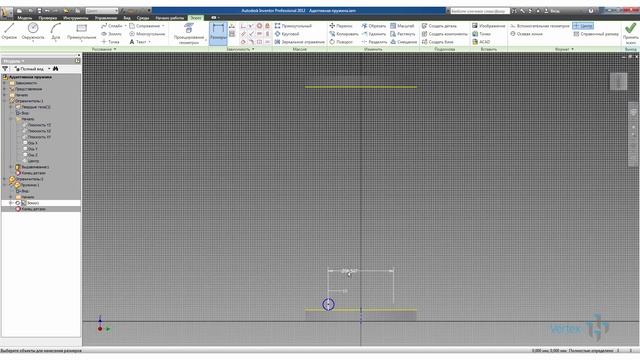Select Плоскость YZ in the browser tree
640x360 pixels.
pyautogui.click(x=37, y=125)
